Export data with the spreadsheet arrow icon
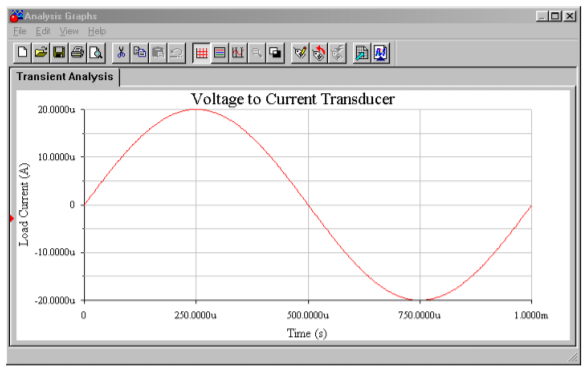Screen dimensions: 587x372 362,52
